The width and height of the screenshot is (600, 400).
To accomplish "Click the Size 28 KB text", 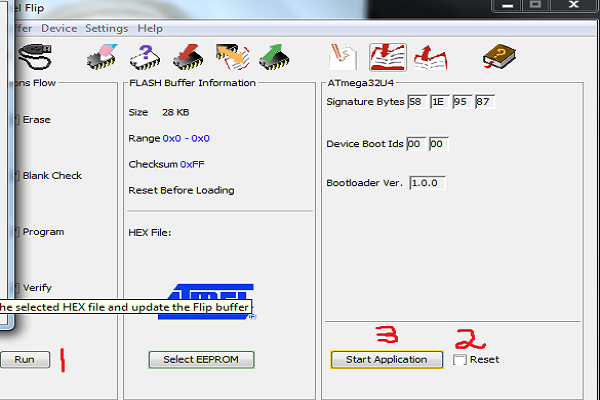I will click(159, 113).
